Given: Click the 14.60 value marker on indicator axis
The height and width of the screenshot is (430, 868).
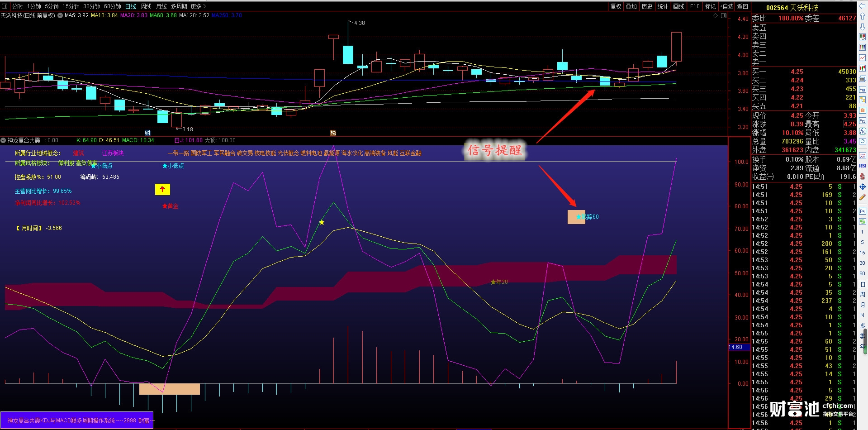Looking at the screenshot, I should click(x=739, y=347).
